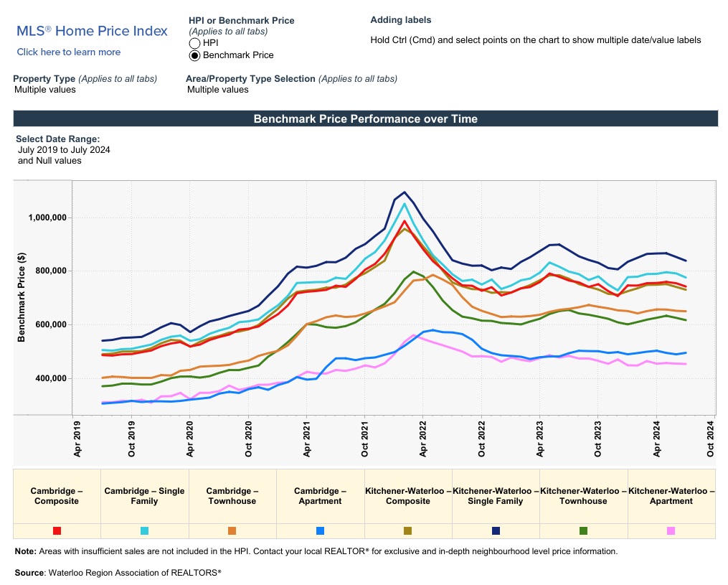Click the olive Kitchener-Waterloo Composite swatch

(x=407, y=530)
